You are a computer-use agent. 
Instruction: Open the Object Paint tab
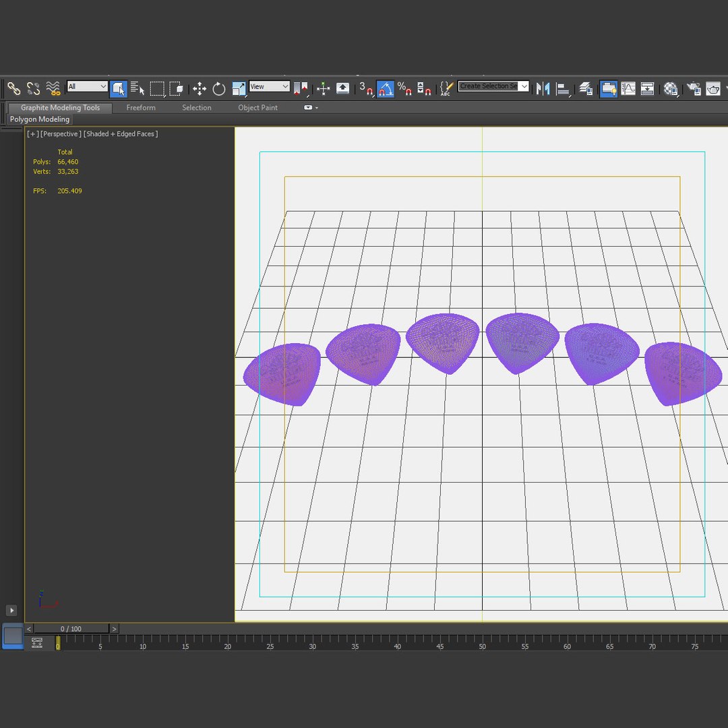257,108
